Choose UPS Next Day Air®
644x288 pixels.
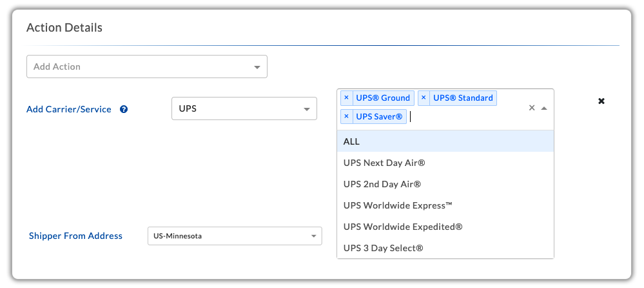click(x=445, y=163)
